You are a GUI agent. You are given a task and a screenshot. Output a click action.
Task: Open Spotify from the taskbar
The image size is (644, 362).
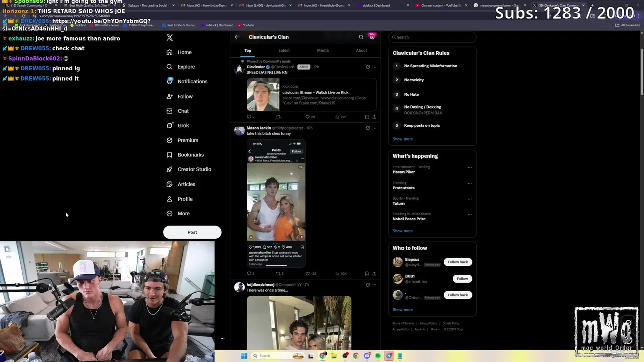coord(378,356)
